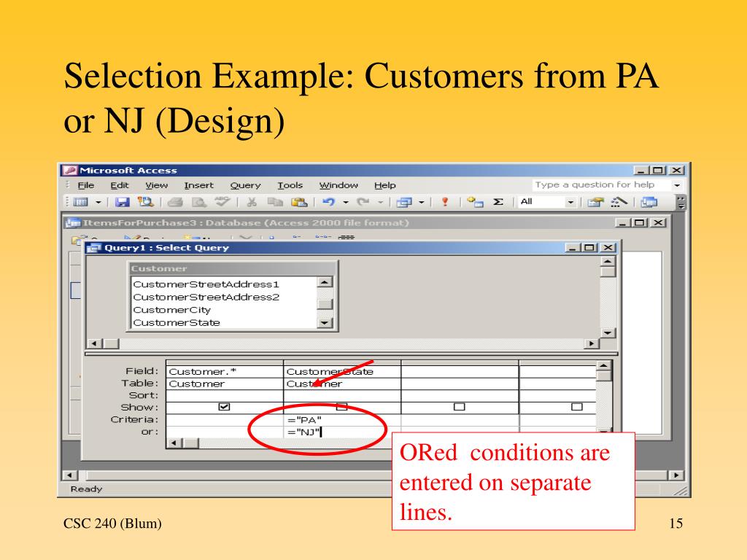Click the Database Window toolbar icon
The image size is (747, 560).
click(x=649, y=203)
